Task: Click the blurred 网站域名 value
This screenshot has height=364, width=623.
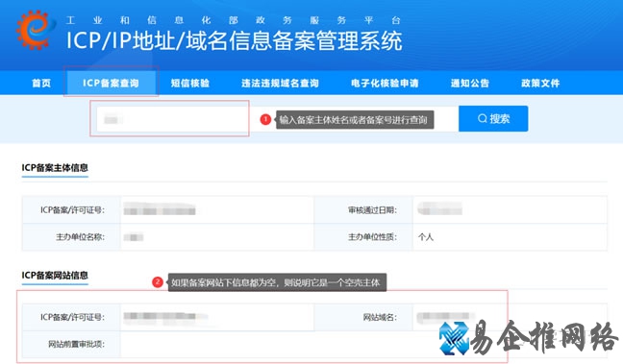Action: click(x=445, y=316)
